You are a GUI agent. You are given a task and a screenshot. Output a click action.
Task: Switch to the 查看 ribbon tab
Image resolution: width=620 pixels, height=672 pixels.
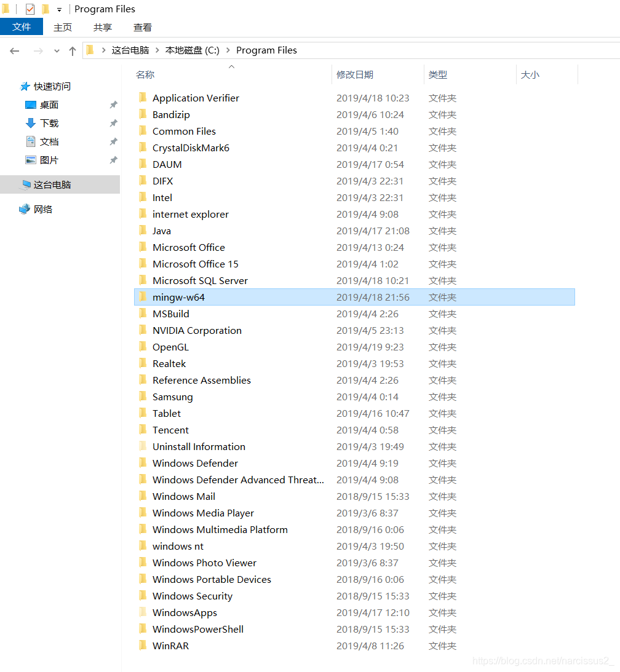pyautogui.click(x=142, y=28)
